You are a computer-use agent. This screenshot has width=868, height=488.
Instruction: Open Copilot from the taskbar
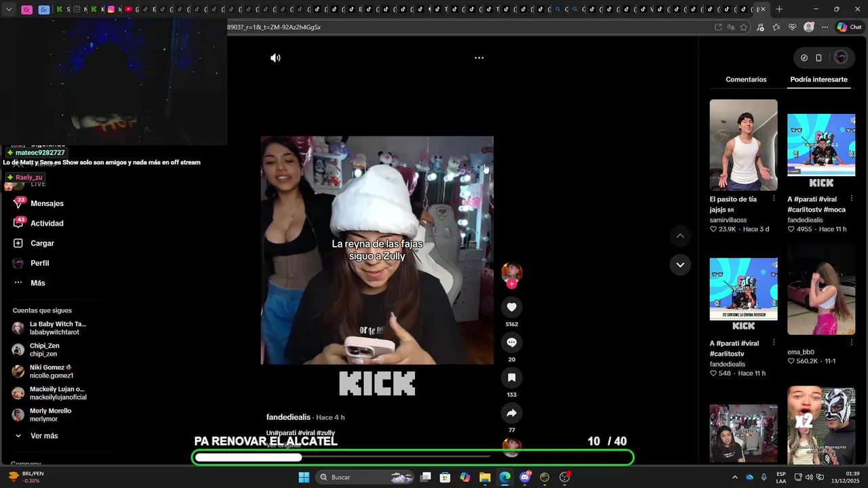[465, 477]
